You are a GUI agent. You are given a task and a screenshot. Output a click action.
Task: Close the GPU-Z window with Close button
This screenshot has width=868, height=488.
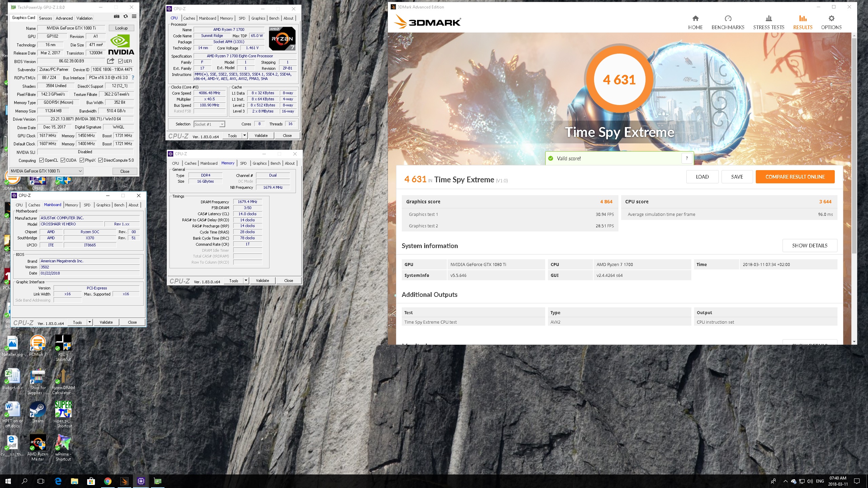coord(125,171)
